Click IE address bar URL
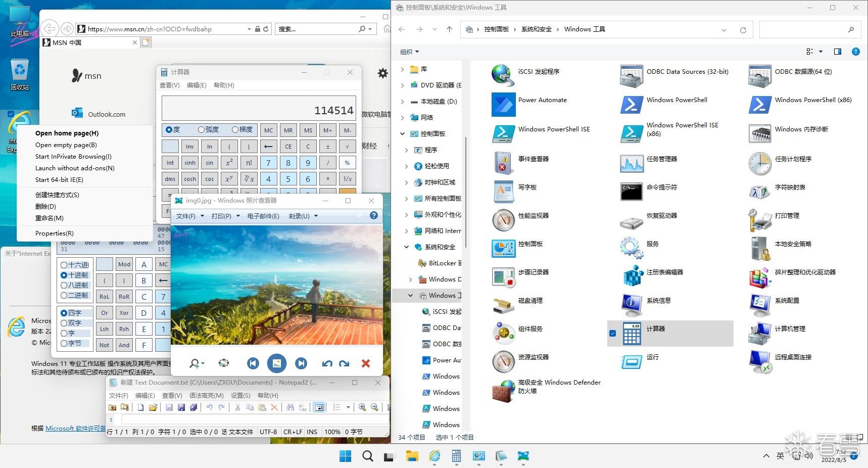Viewport: 868px width, 468px height. click(x=150, y=29)
